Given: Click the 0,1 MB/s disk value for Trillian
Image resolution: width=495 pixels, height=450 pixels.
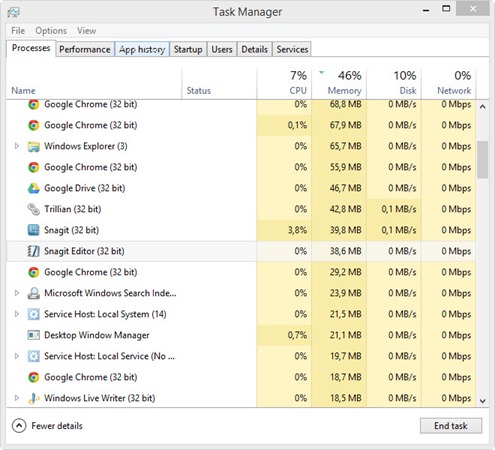Looking at the screenshot, I should (x=399, y=209).
